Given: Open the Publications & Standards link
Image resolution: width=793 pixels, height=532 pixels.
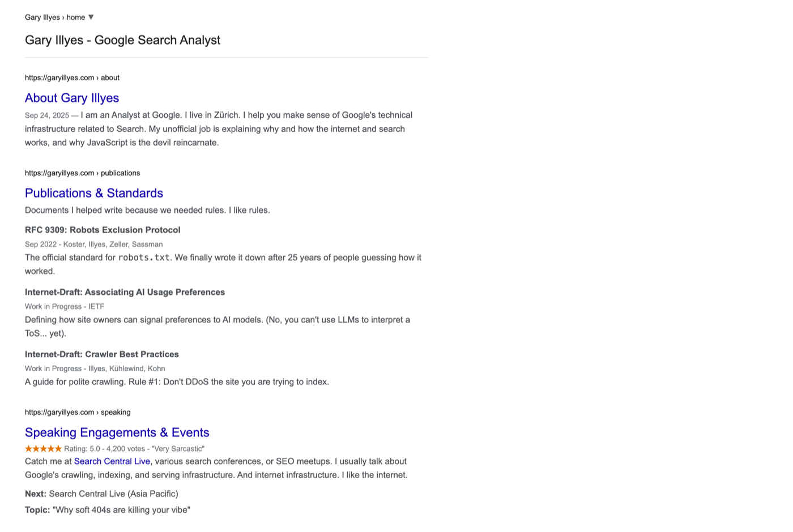Looking at the screenshot, I should click(94, 193).
